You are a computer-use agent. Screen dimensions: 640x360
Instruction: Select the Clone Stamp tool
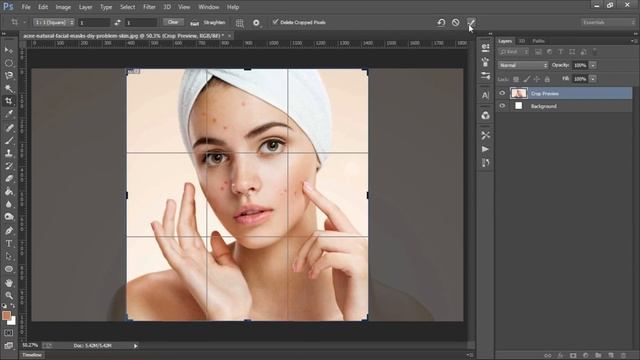pos(9,153)
